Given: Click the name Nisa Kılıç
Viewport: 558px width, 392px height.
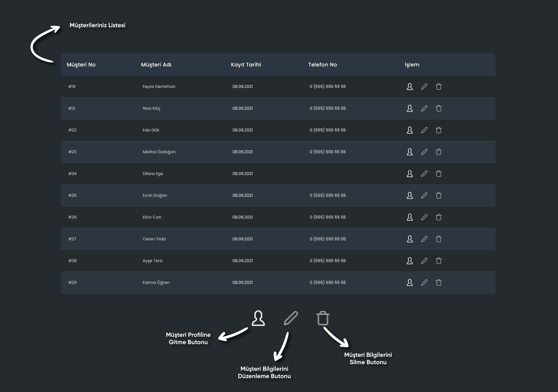Looking at the screenshot, I should coord(151,108).
